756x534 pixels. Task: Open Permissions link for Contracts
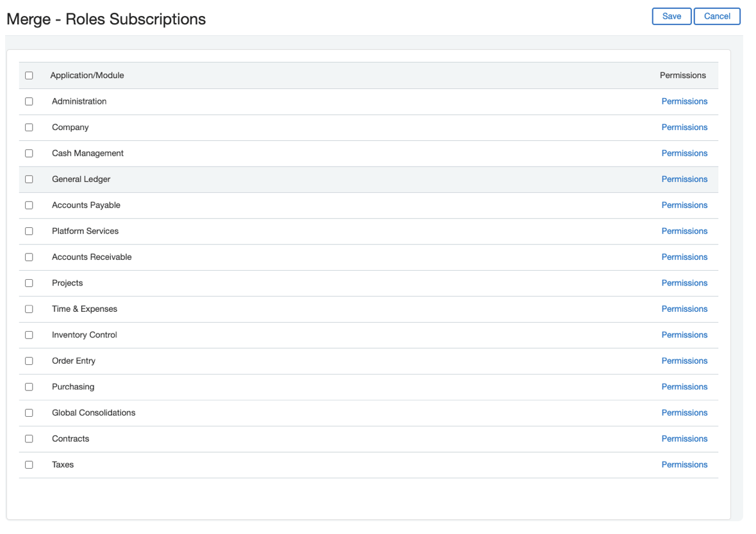(x=684, y=439)
